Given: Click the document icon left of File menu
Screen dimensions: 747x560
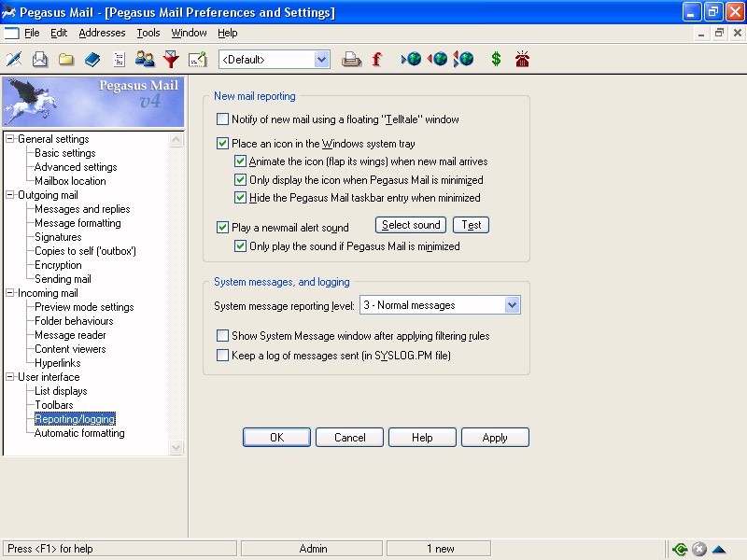Looking at the screenshot, I should 11,33.
